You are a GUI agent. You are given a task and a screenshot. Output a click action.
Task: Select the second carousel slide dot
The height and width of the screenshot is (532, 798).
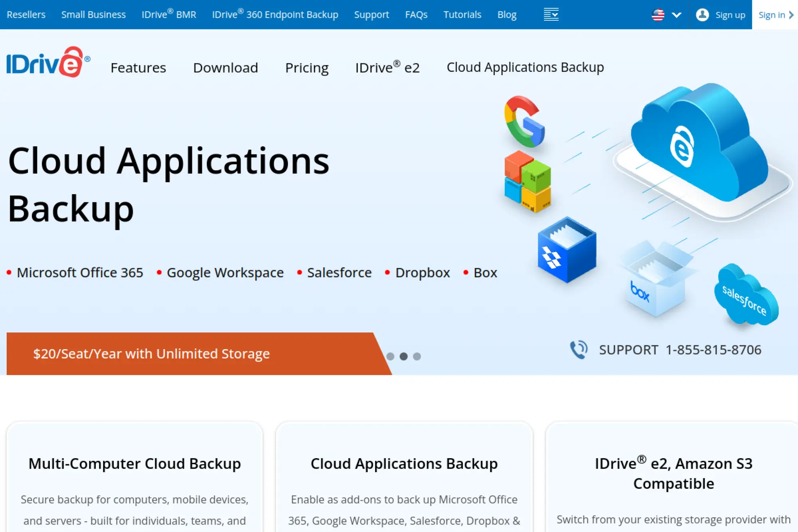403,356
